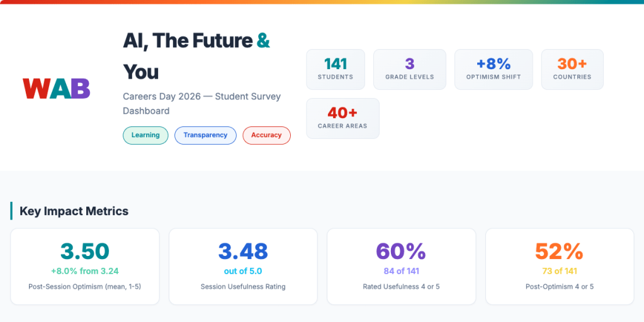644x322 pixels.
Task: Click the 84 of 141 label
Action: click(401, 272)
